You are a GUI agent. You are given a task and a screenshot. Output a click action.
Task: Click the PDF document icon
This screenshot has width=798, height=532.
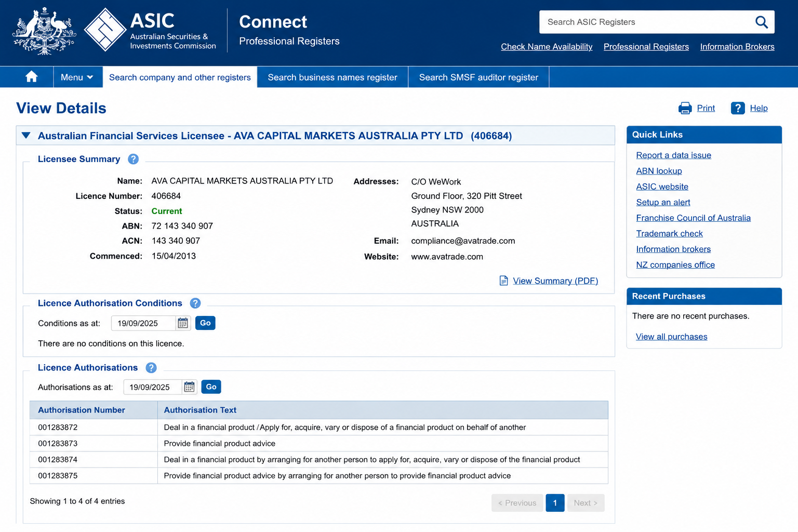(503, 281)
